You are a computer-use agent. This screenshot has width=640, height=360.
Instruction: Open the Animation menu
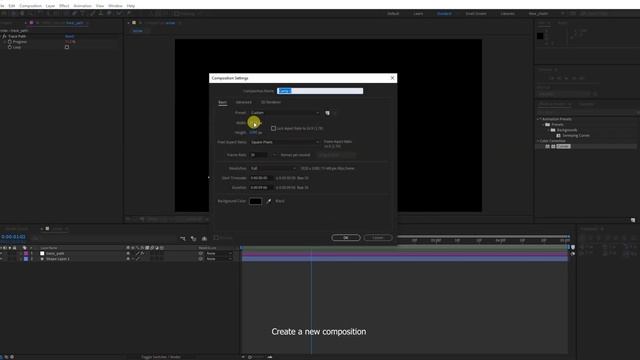tap(82, 6)
